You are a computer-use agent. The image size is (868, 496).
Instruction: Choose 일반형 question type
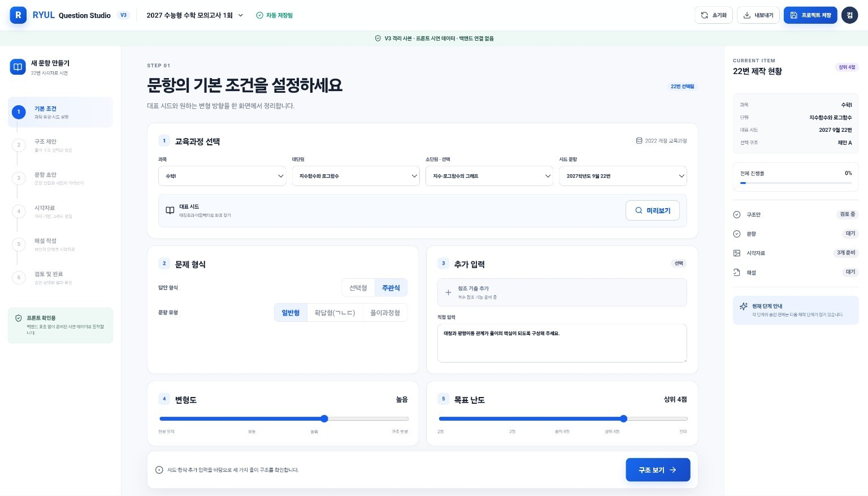click(x=290, y=313)
